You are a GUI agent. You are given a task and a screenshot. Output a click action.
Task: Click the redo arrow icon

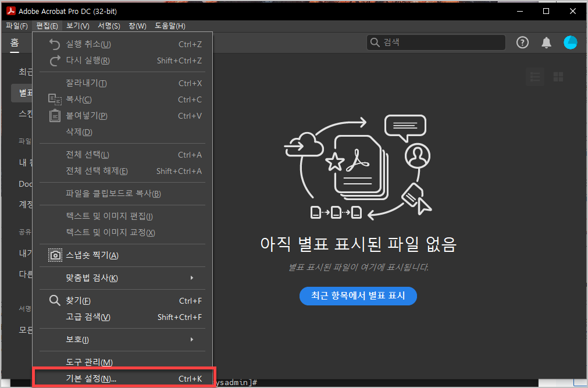[x=55, y=60]
